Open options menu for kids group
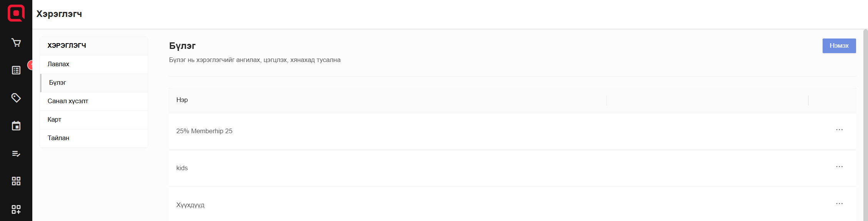This screenshot has height=221, width=868. [x=839, y=167]
